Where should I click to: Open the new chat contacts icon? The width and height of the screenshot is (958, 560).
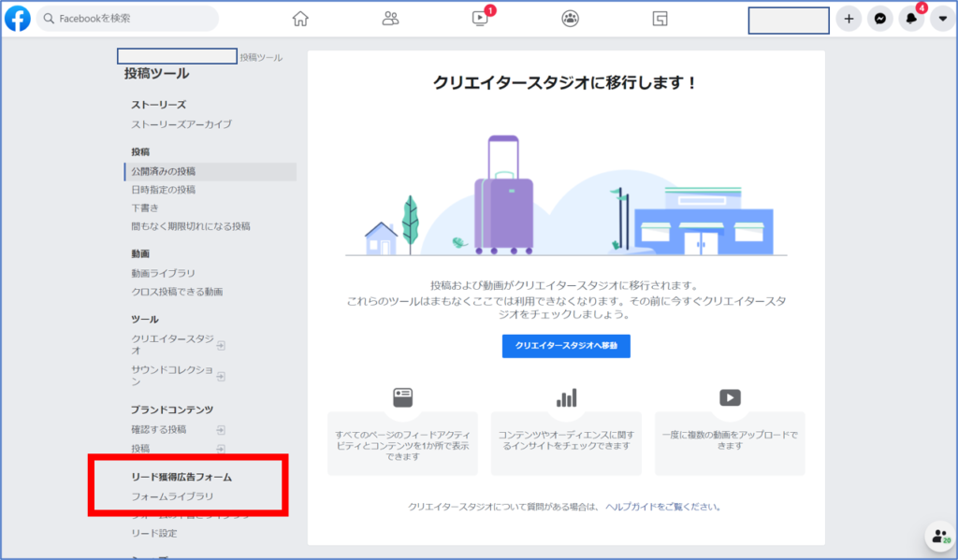(x=940, y=537)
